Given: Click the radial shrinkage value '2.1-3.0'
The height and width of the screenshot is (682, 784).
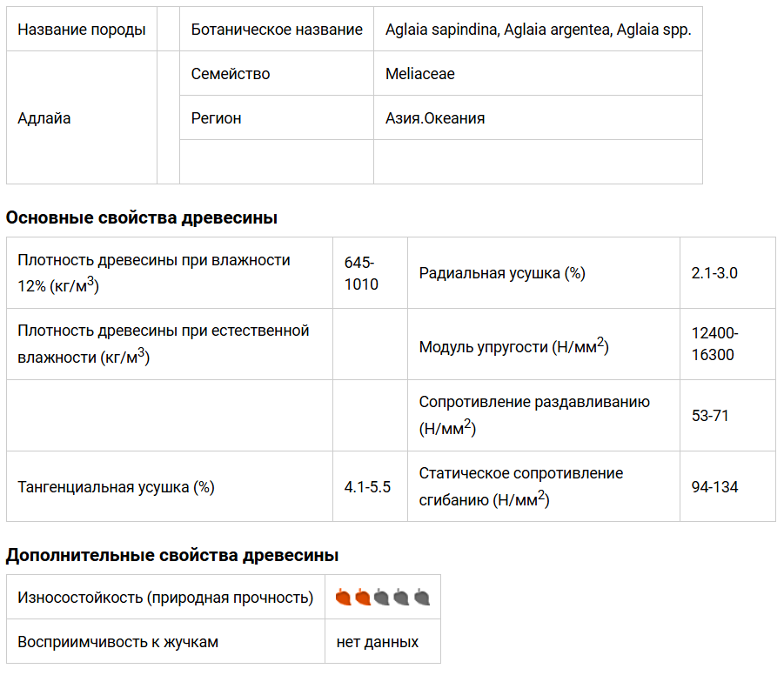Looking at the screenshot, I should click(714, 273).
